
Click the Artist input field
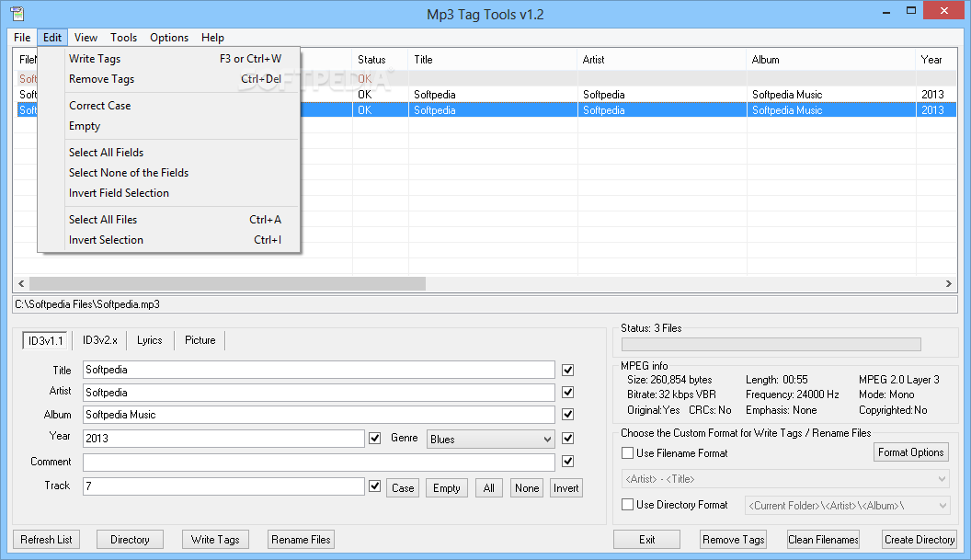(x=318, y=393)
